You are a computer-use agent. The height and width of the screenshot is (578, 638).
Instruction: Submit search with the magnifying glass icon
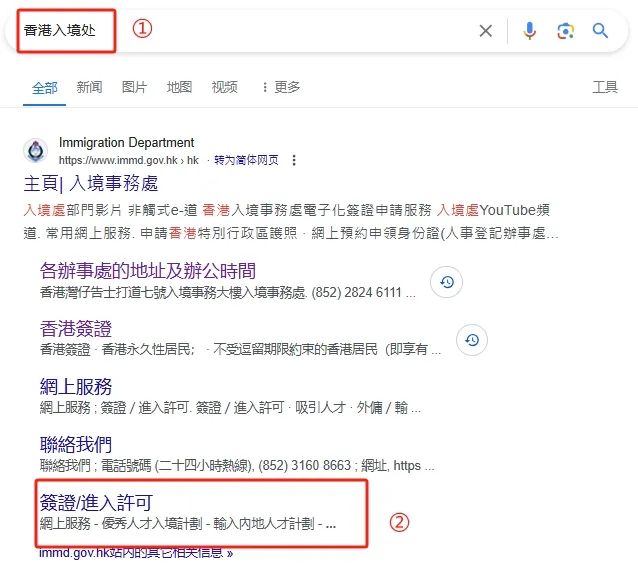click(x=600, y=31)
